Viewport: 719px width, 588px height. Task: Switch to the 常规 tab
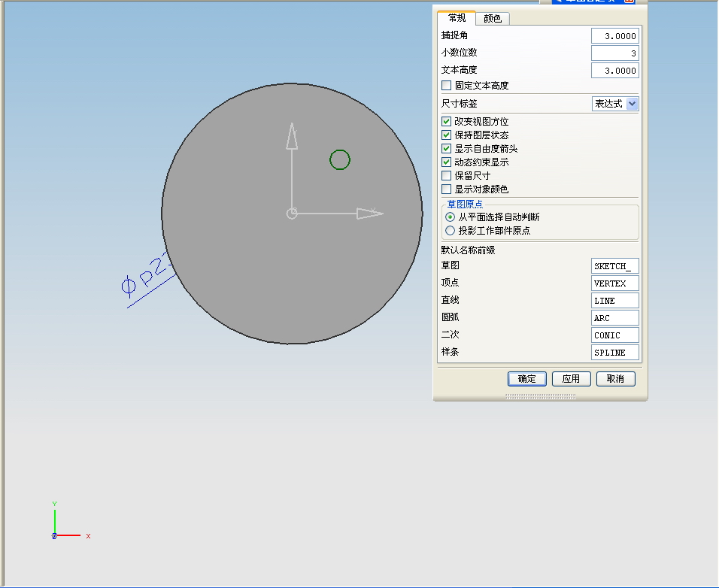click(x=457, y=18)
